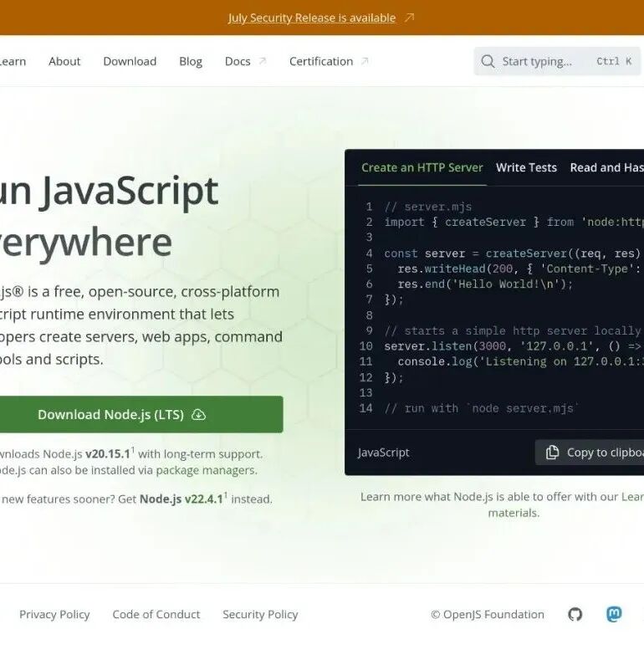Click the Ctrl K shortcut hint
Image resolution: width=644 pixels, height=645 pixels.
click(x=614, y=61)
